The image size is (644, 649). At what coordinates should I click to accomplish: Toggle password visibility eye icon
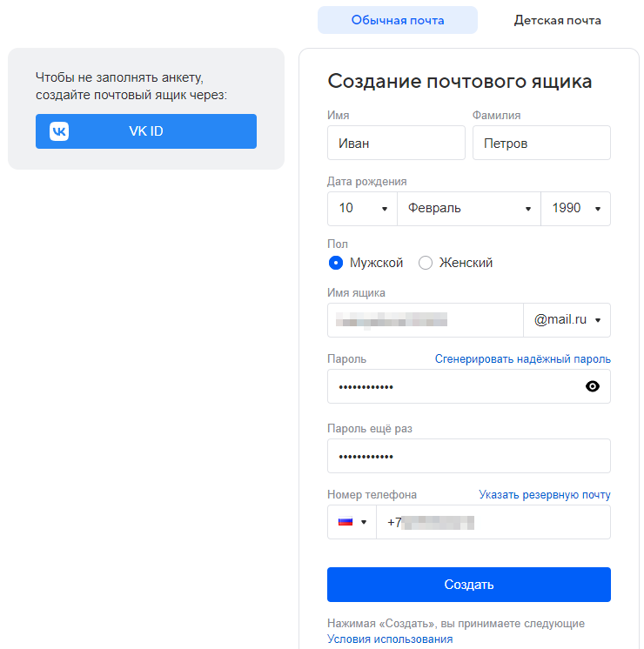(593, 386)
